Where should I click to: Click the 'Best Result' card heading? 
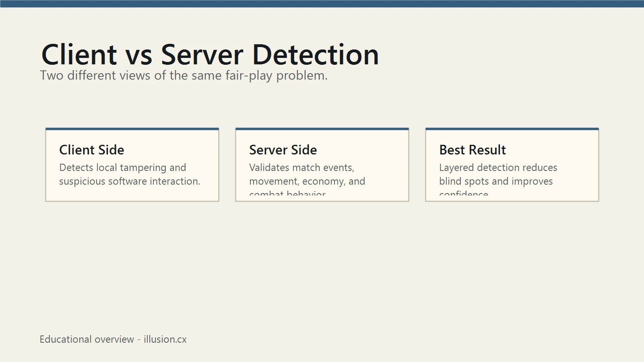click(x=473, y=150)
